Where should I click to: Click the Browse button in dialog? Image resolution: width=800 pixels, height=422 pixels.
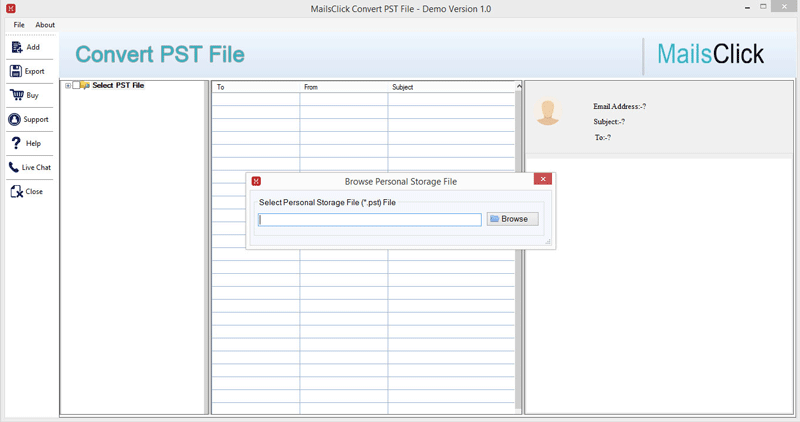tap(512, 219)
